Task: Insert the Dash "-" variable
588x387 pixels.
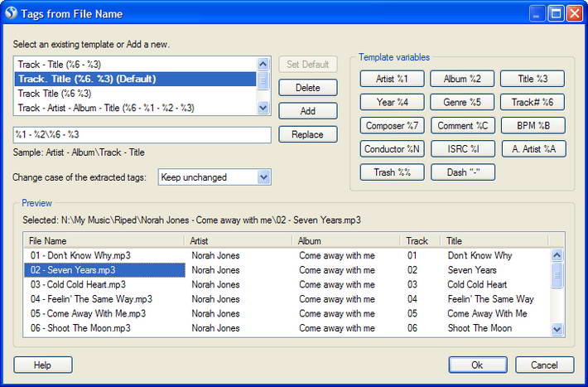Action: (x=463, y=172)
